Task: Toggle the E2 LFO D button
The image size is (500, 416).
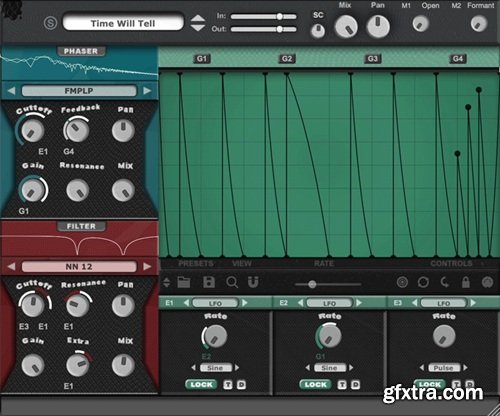Action: click(355, 385)
